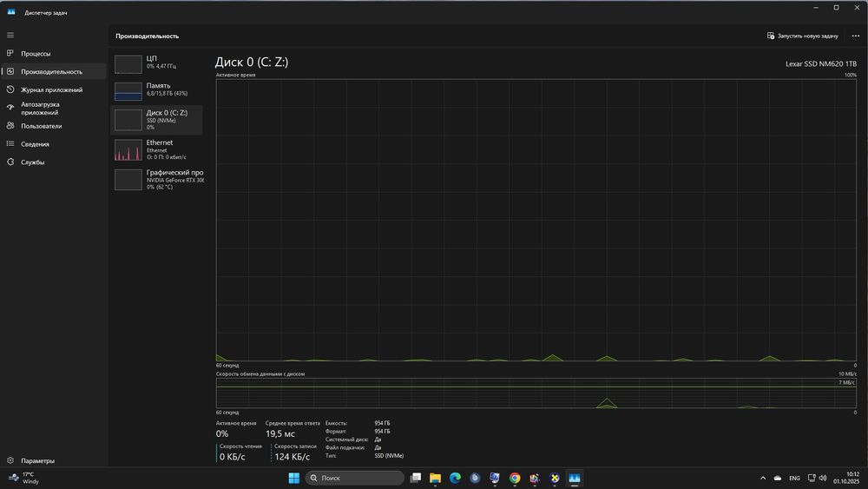Select Диск 0 (C: Z:) item
This screenshot has height=489, width=868.
[157, 120]
